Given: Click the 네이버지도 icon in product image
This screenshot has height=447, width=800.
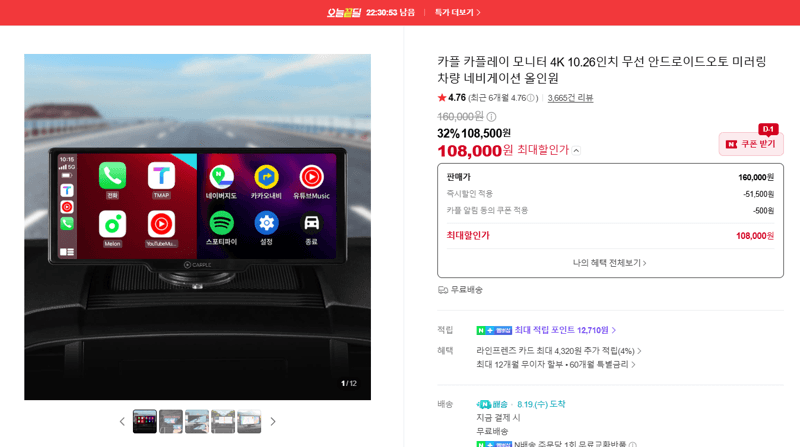Looking at the screenshot, I should pos(221,178).
